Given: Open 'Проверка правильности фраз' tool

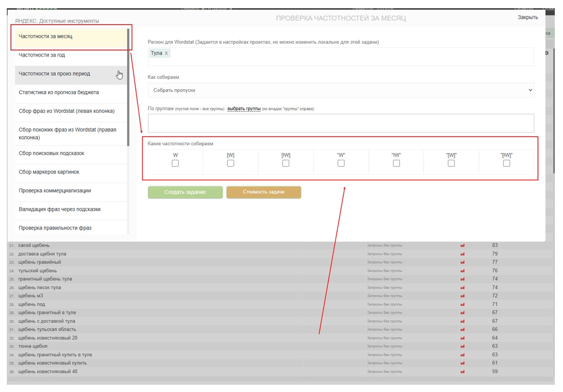Looking at the screenshot, I should tap(71, 228).
